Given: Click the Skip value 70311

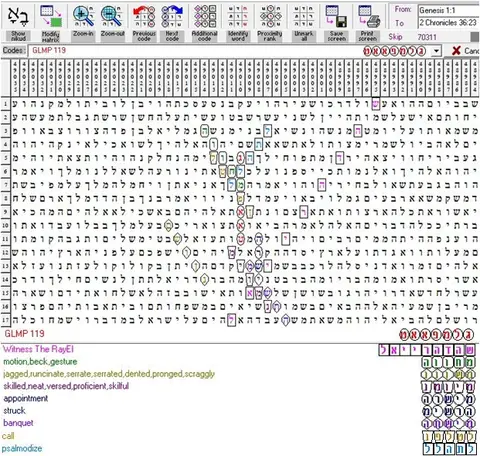Looking at the screenshot, I should click(x=427, y=37).
